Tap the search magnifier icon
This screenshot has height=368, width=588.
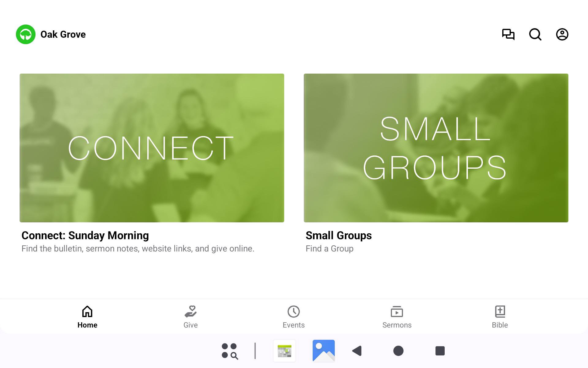pyautogui.click(x=535, y=34)
